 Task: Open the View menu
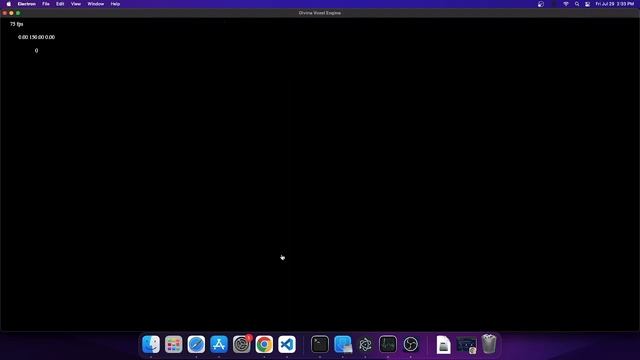[x=76, y=4]
